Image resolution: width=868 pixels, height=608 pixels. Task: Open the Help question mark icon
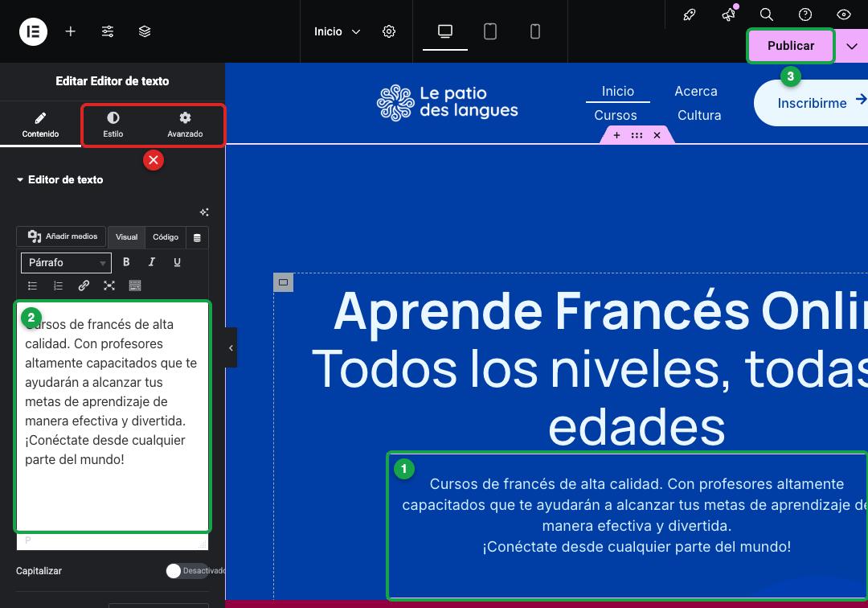[x=805, y=14]
